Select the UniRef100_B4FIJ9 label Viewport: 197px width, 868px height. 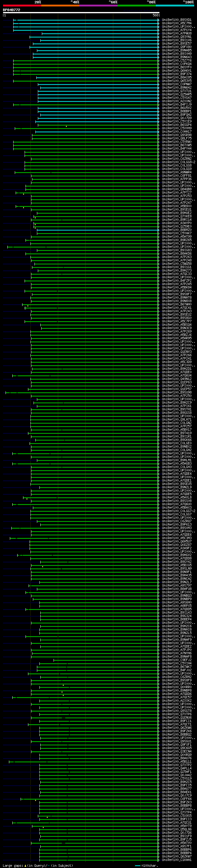tap(176, 104)
